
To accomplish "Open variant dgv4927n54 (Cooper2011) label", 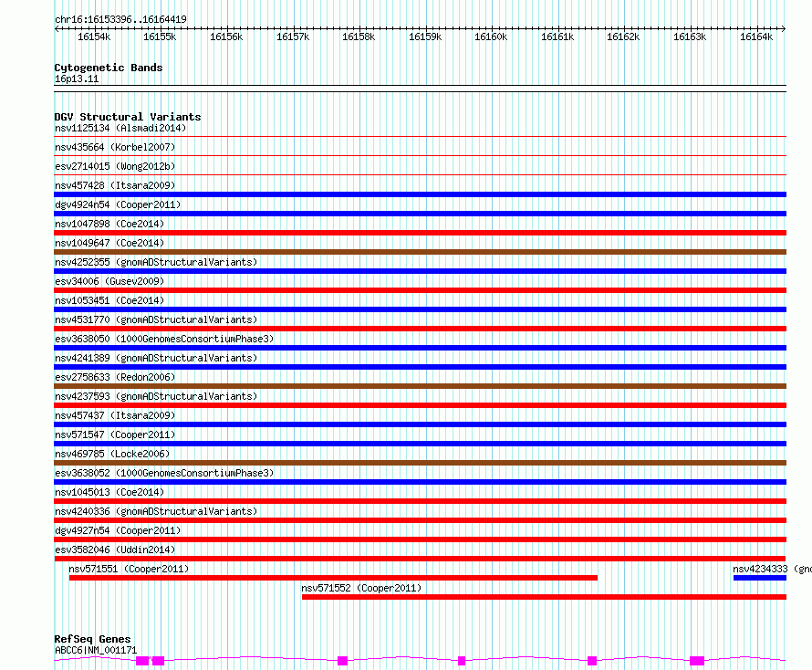I will tap(118, 530).
